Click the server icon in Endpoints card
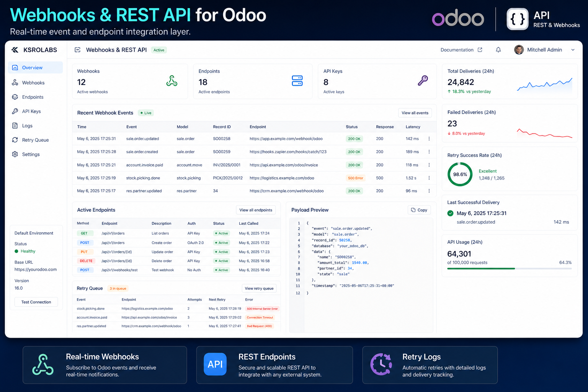The height and width of the screenshot is (392, 588). pos(297,81)
